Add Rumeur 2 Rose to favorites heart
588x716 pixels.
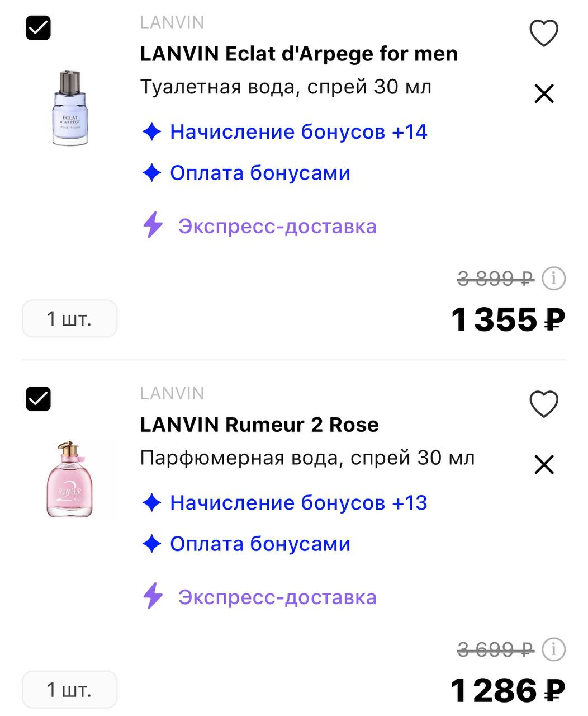coord(543,404)
